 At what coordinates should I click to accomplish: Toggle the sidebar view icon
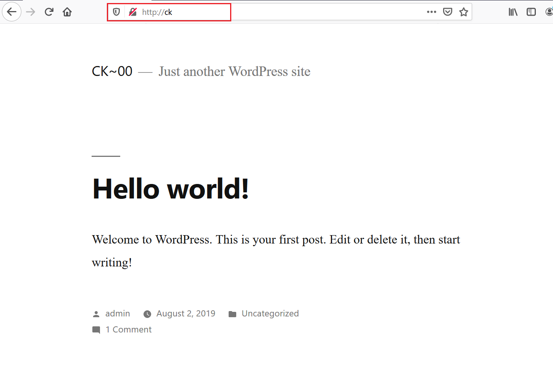pyautogui.click(x=531, y=12)
